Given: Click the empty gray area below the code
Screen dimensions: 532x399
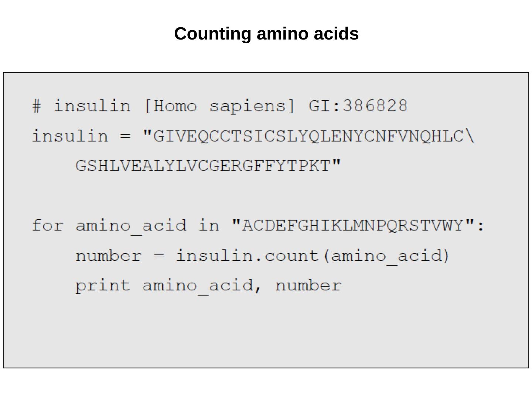Looking at the screenshot, I should pyautogui.click(x=266, y=332).
